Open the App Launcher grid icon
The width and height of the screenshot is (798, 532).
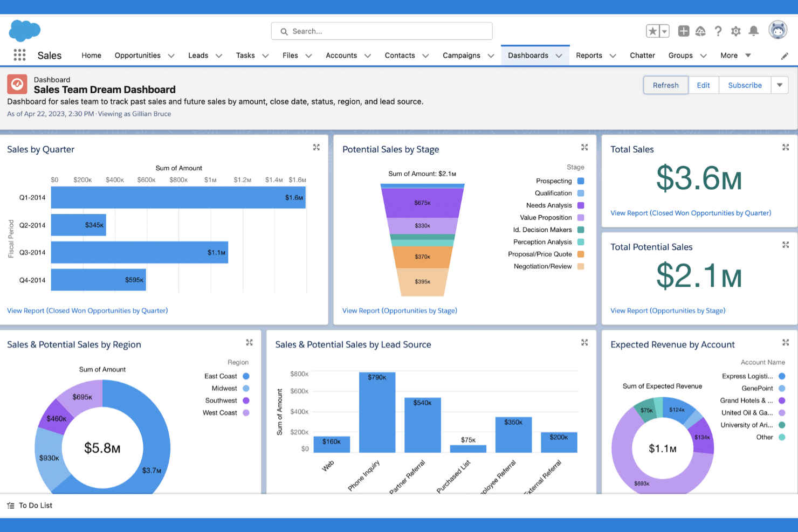[x=19, y=55]
